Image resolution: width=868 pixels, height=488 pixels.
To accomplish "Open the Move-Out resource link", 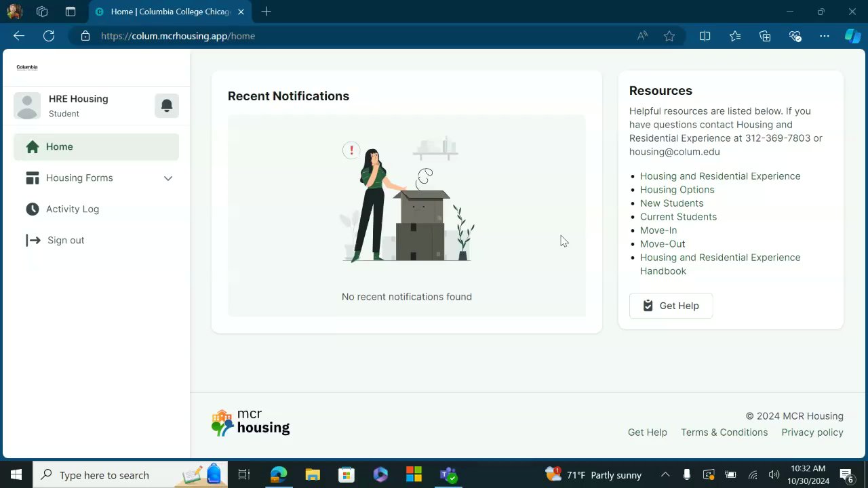I will click(x=663, y=244).
